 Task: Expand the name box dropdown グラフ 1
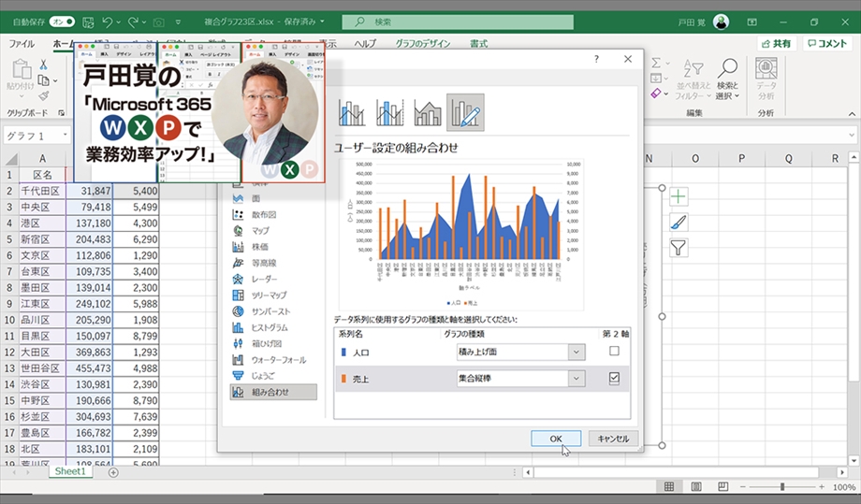tap(65, 135)
